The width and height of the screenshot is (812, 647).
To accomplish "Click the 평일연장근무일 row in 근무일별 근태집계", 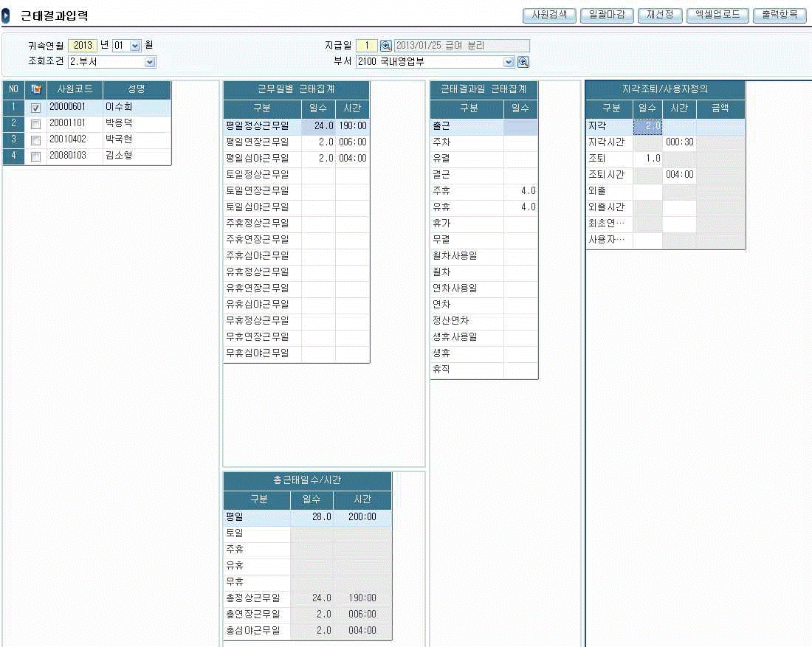I will point(262,142).
